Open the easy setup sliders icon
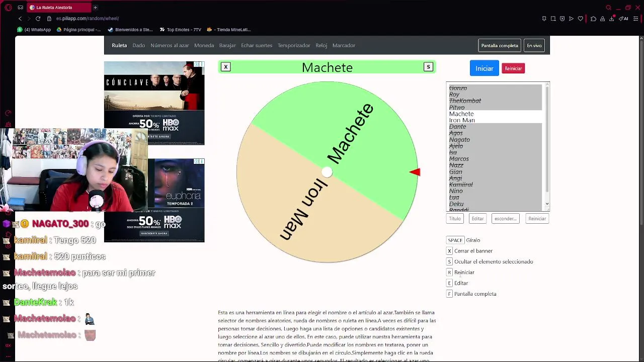 pos(636,19)
